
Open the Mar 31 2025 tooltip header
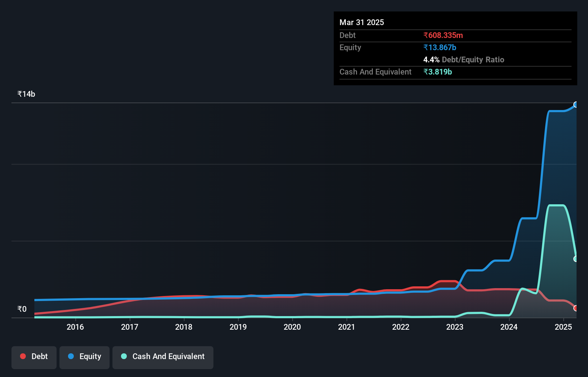362,22
